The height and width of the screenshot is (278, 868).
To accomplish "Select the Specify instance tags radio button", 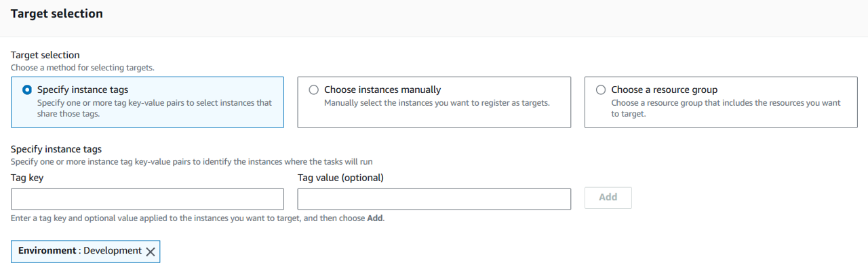I will point(28,90).
